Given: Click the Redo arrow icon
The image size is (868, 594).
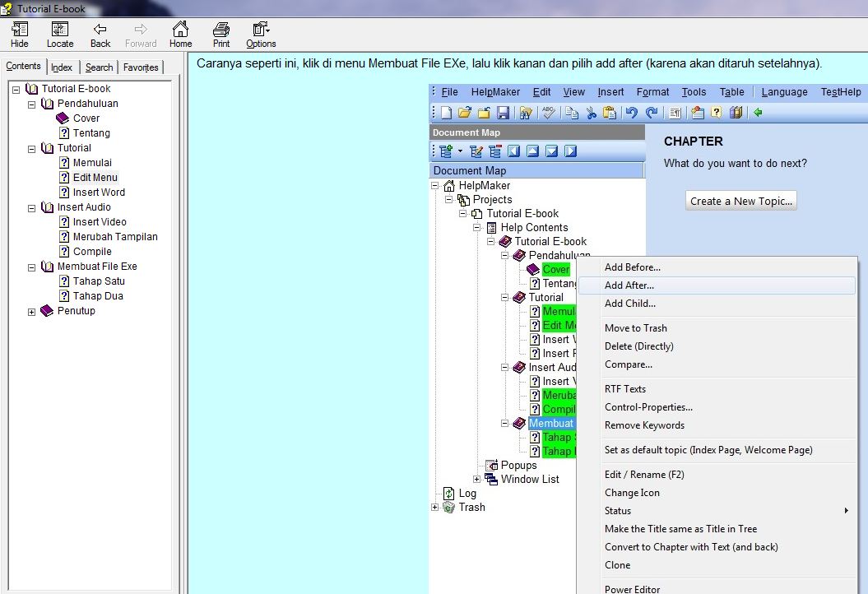Looking at the screenshot, I should point(652,113).
